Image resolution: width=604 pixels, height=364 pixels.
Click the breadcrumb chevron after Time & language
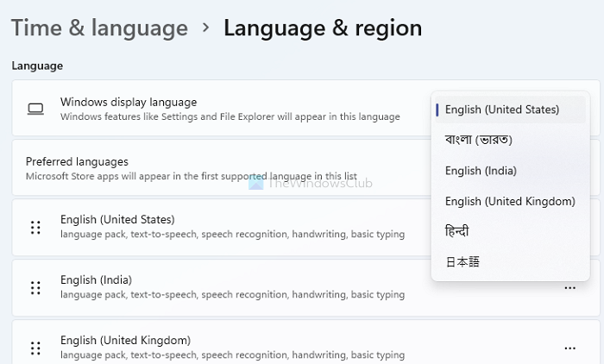(x=206, y=28)
